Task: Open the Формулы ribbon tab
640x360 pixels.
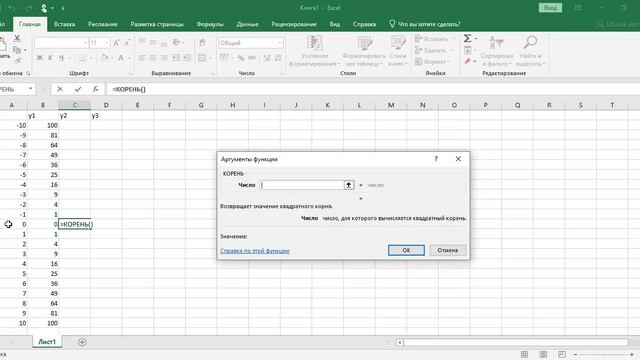Action: click(210, 24)
